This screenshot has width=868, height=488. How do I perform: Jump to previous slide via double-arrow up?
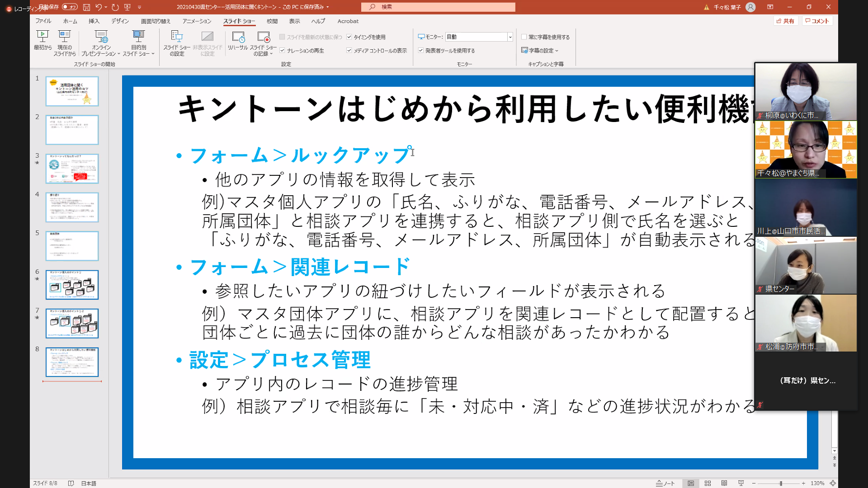click(835, 458)
